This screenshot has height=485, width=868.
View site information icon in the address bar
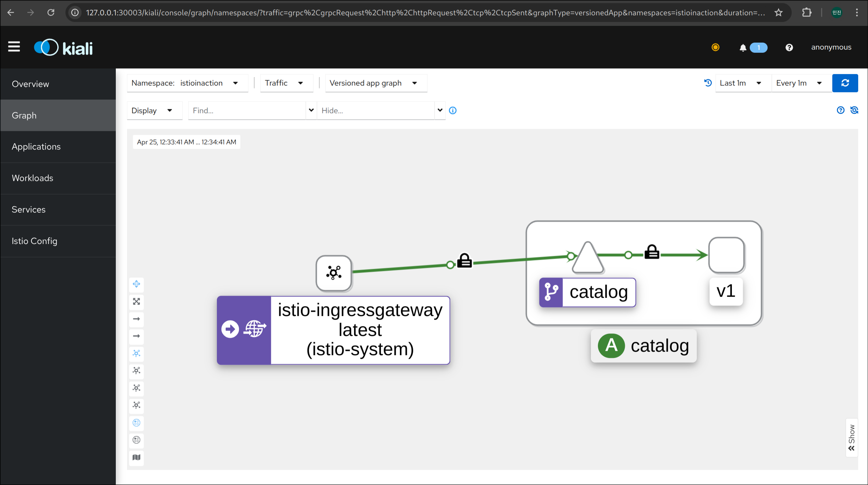tap(75, 13)
